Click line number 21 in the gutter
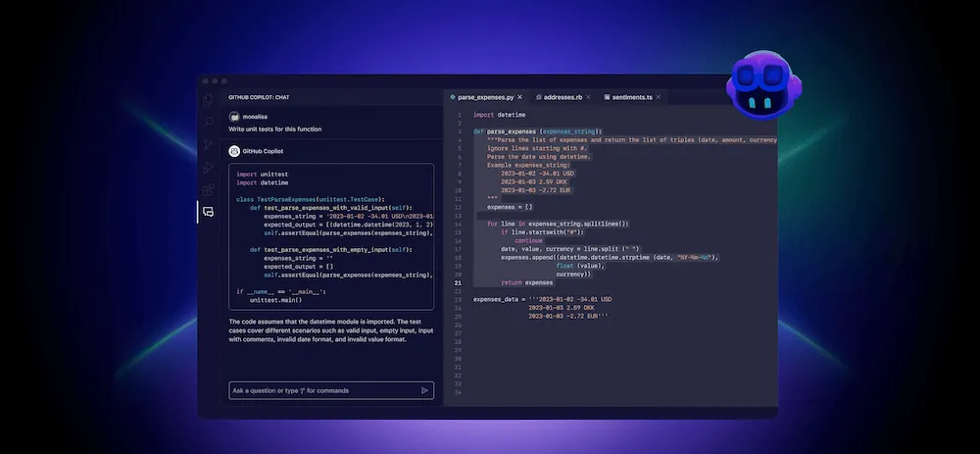Screen dimensions: 980x454 pyautogui.click(x=458, y=282)
